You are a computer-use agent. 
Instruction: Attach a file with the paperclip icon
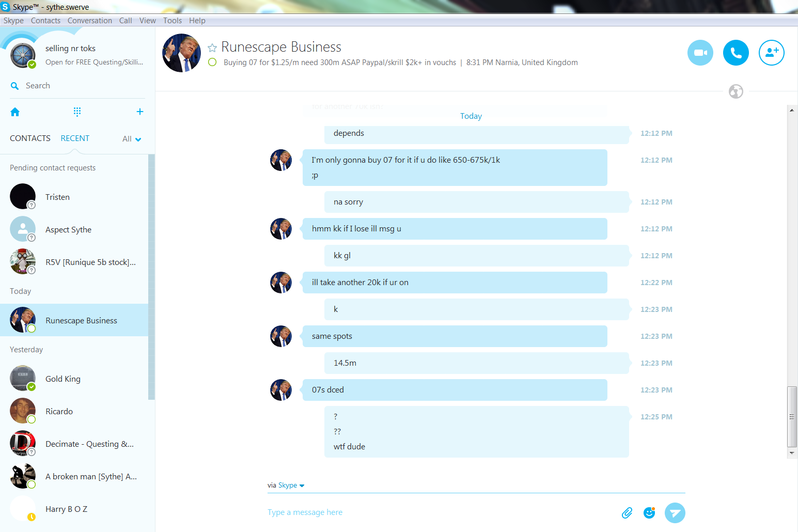[627, 513]
